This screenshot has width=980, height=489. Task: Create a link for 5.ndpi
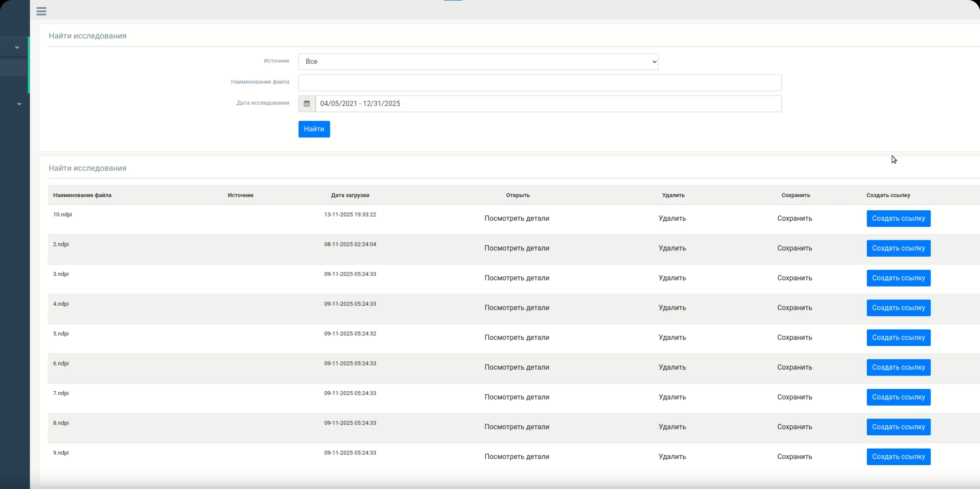(x=899, y=338)
